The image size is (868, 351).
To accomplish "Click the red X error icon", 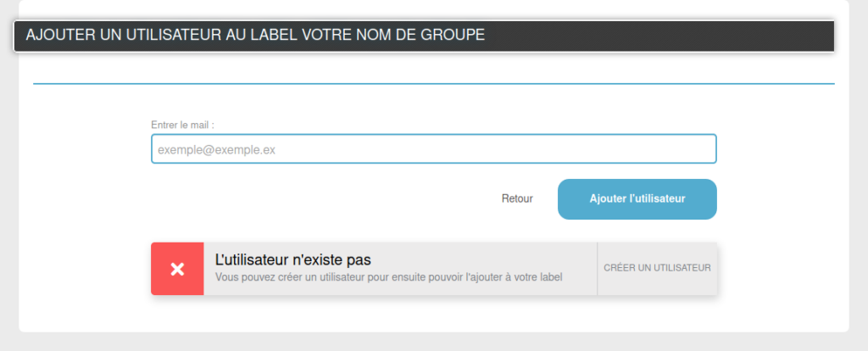I will pyautogui.click(x=177, y=269).
